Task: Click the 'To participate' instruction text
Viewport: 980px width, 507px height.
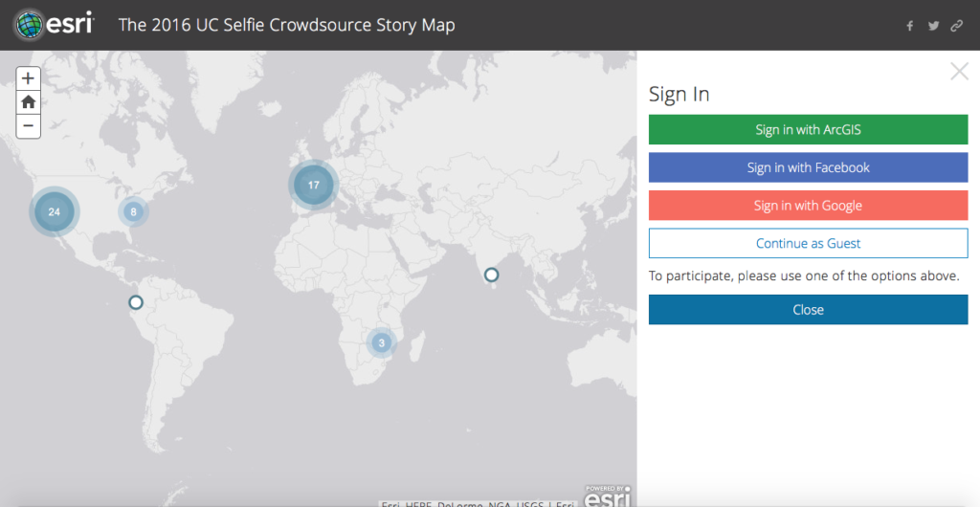Action: click(x=804, y=276)
